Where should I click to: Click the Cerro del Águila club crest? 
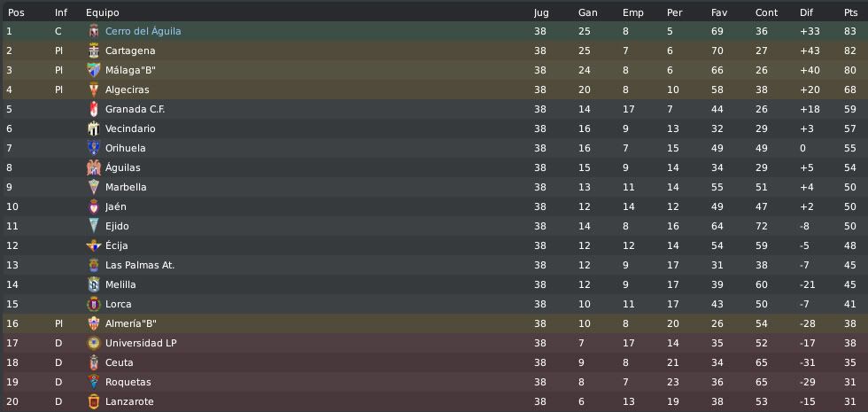click(94, 32)
